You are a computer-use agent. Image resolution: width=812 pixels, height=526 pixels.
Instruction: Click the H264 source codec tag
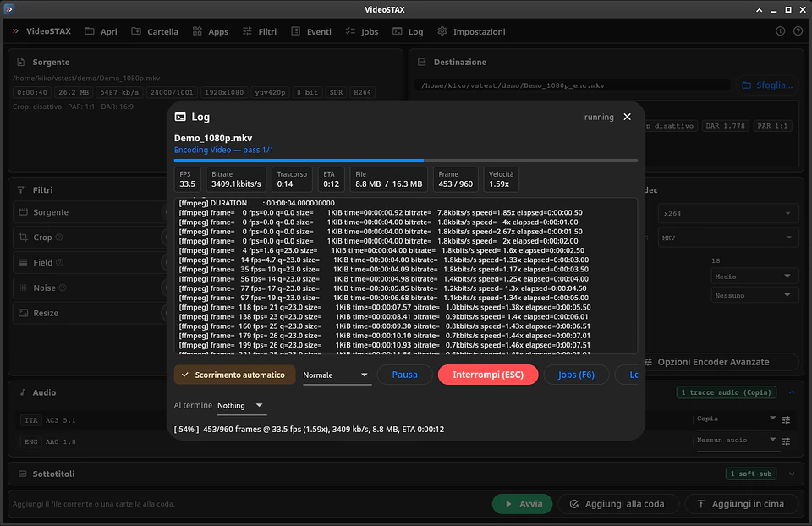pyautogui.click(x=362, y=93)
